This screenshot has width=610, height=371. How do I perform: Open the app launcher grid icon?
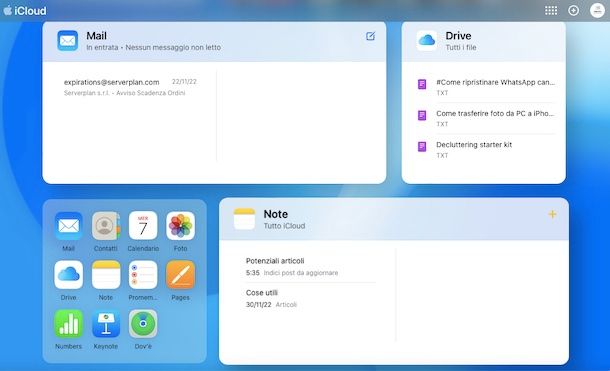click(551, 10)
